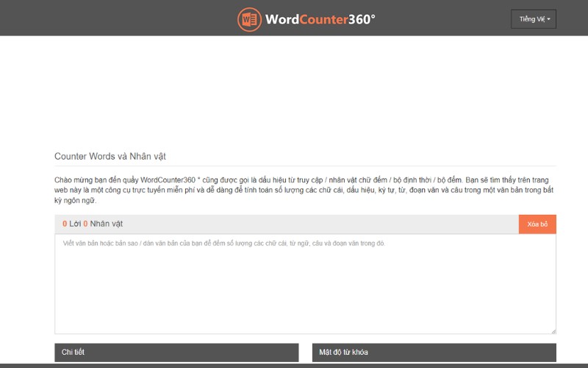Click the WordCounter360 orange logo icon
Image resolution: width=588 pixels, height=368 pixels.
tap(249, 20)
